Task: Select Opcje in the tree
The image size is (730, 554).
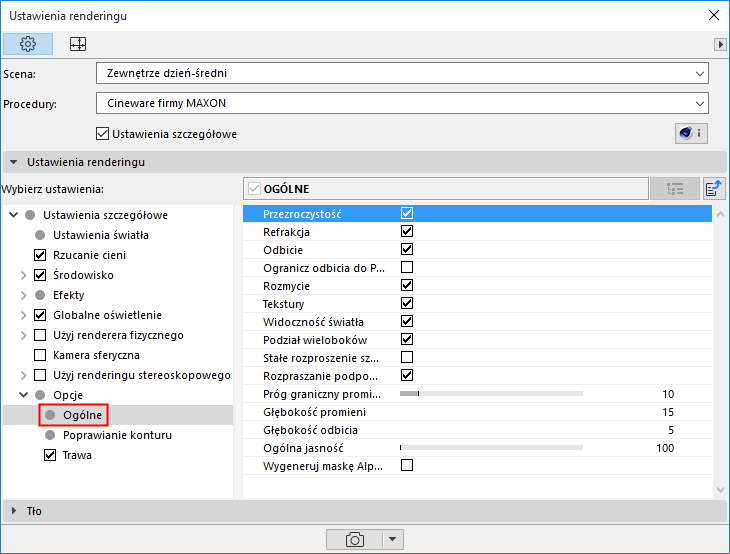Action: click(x=68, y=395)
